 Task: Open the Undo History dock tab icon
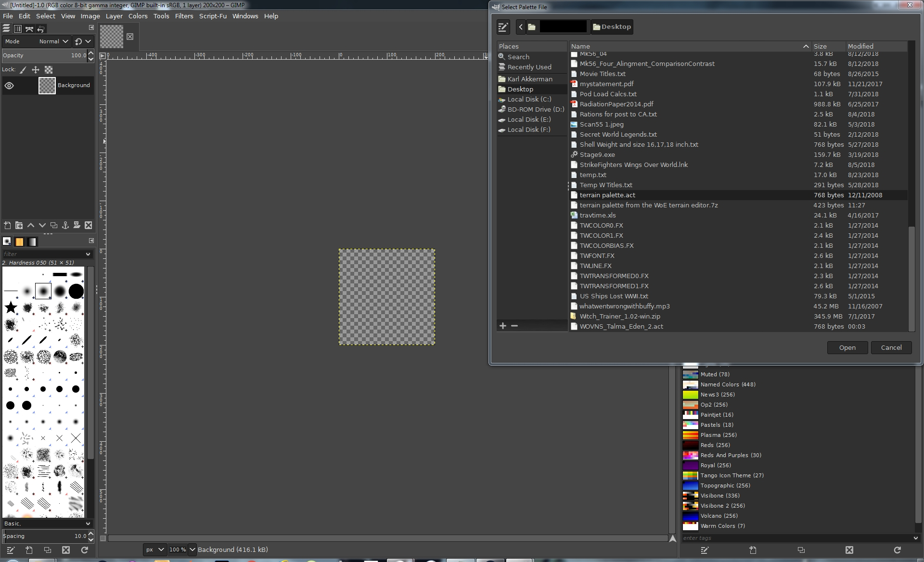coord(41,29)
